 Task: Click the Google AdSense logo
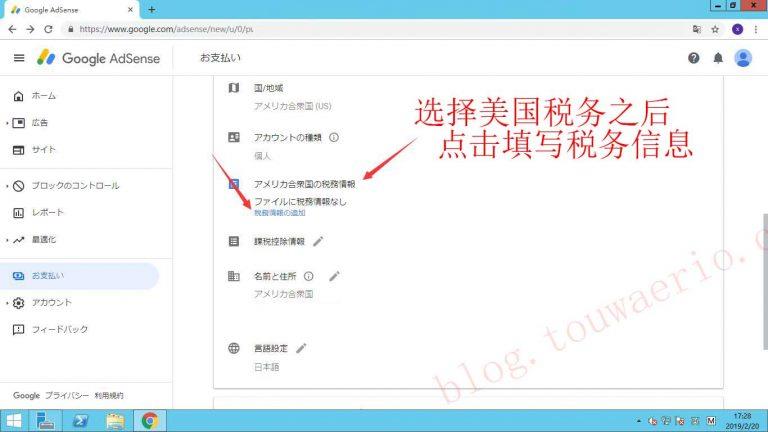pyautogui.click(x=98, y=58)
